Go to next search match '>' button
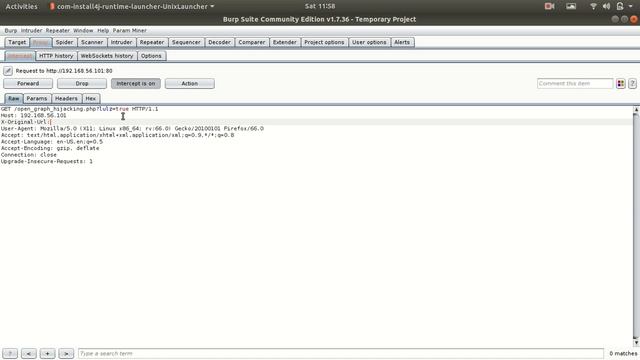Screen dimensions: 640x360 coord(66,353)
